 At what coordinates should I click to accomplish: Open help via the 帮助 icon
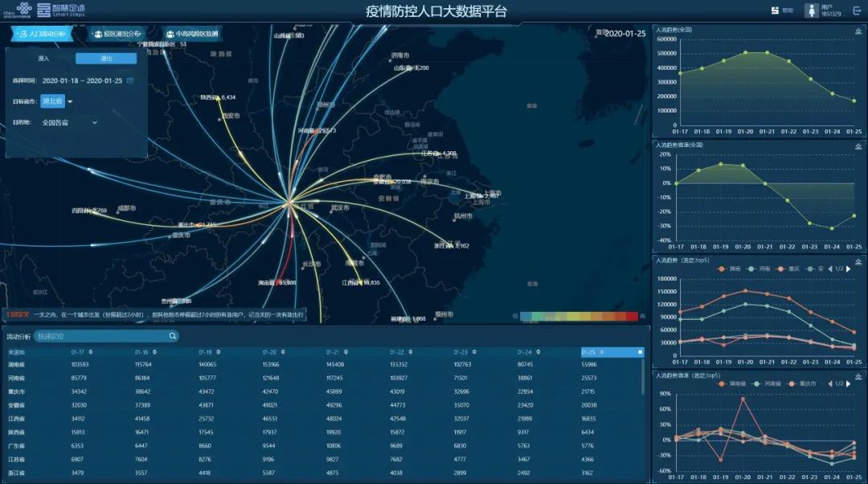coord(776,10)
